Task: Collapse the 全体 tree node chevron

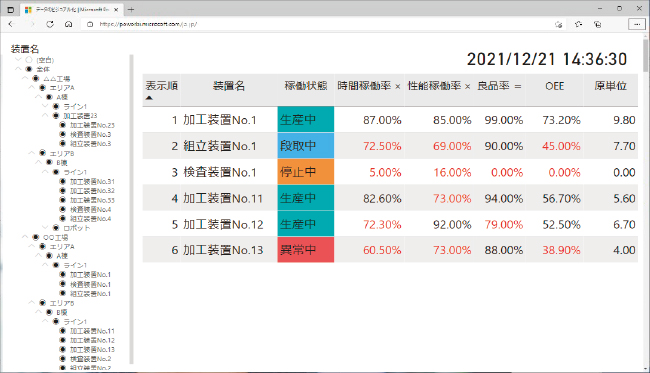Action: (18, 69)
